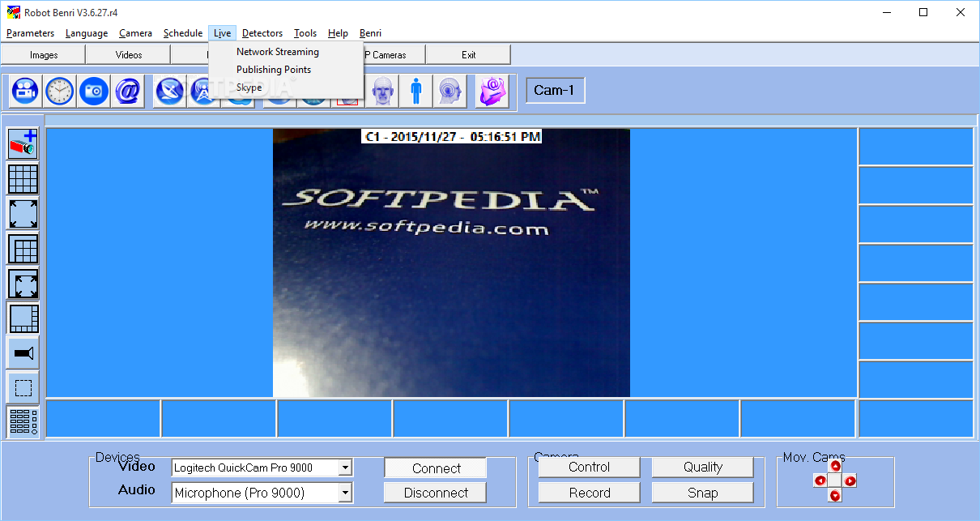Click the add camera icon with plus

(23, 143)
